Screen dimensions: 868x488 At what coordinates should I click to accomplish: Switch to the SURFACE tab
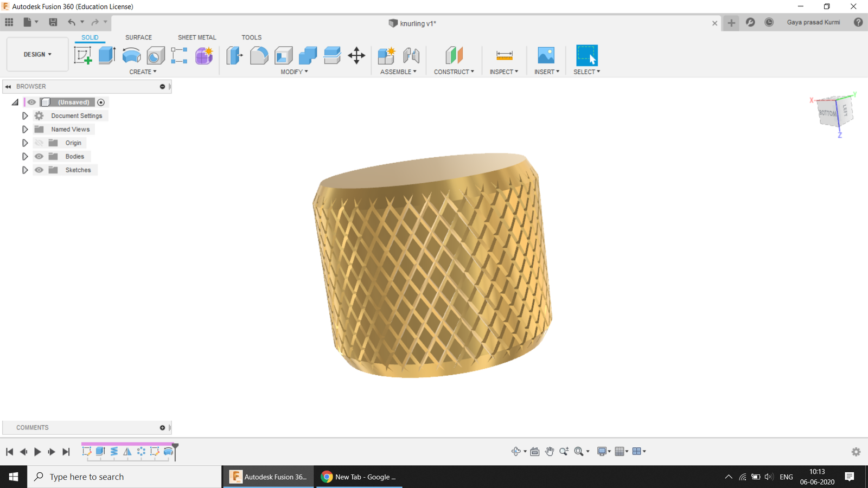(138, 37)
